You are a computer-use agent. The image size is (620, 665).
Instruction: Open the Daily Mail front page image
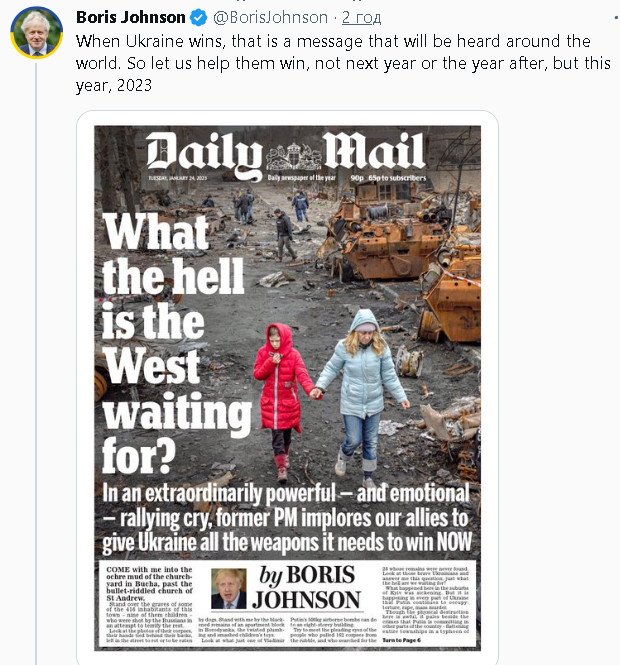point(288,388)
